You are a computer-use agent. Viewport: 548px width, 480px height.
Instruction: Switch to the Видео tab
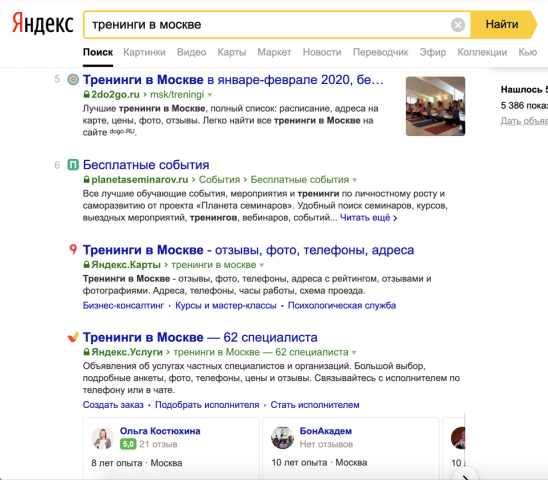(192, 52)
